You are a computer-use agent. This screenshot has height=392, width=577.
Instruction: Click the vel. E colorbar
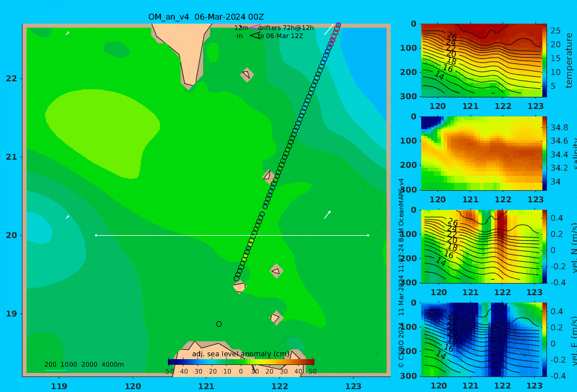click(x=545, y=340)
